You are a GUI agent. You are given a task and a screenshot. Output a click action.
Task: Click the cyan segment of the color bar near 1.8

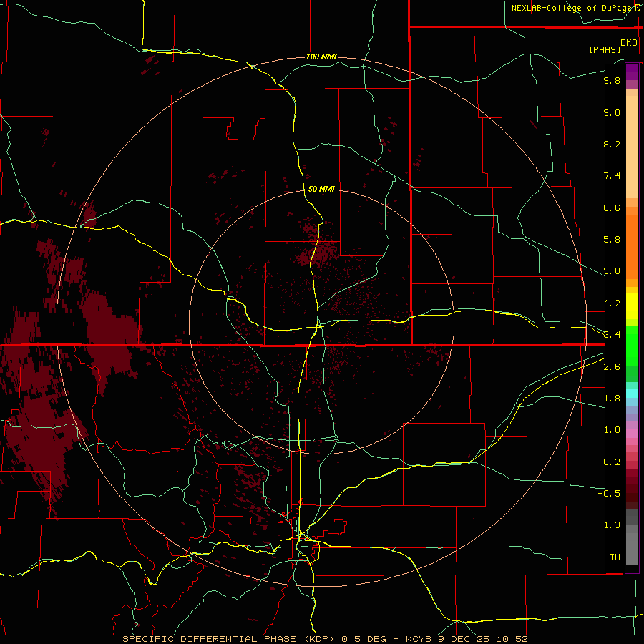point(632,394)
